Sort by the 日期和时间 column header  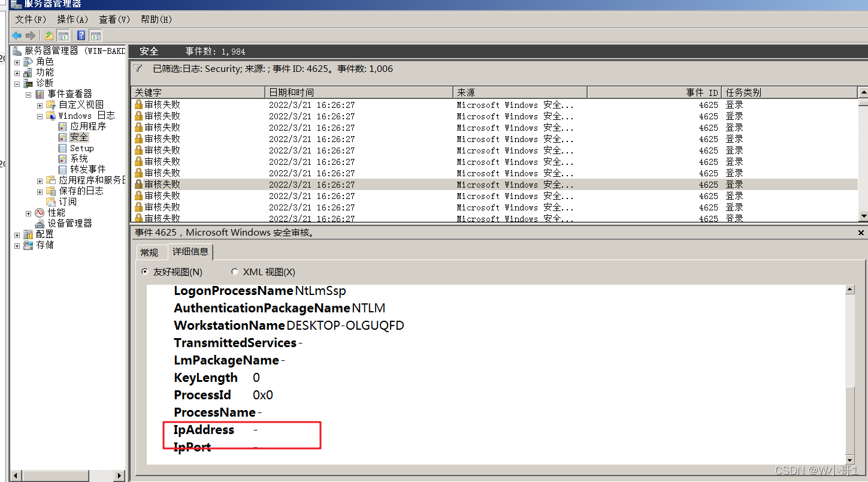tap(359, 92)
